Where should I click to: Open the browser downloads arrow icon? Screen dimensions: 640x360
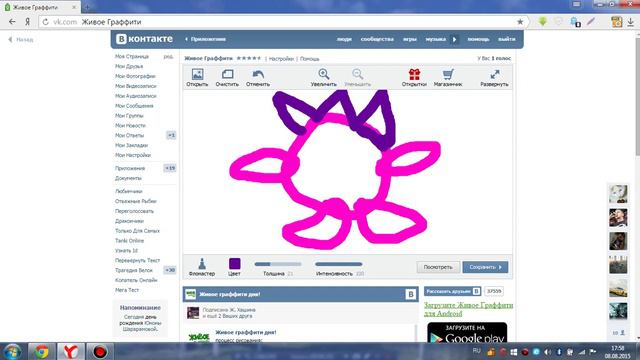coord(631,22)
